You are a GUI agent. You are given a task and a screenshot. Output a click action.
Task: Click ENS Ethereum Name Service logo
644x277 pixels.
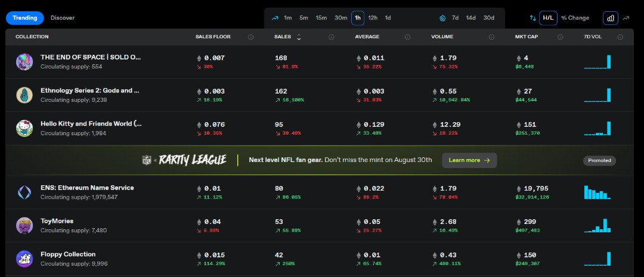[x=24, y=192]
